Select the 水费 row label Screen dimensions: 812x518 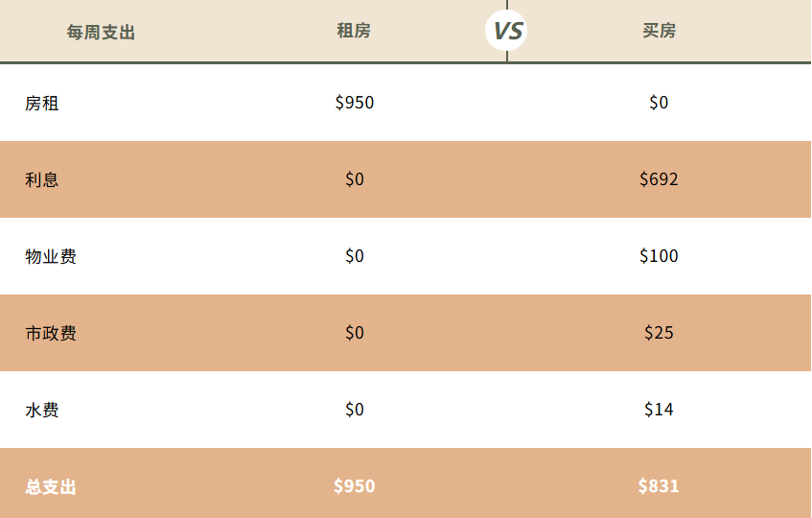(42, 410)
